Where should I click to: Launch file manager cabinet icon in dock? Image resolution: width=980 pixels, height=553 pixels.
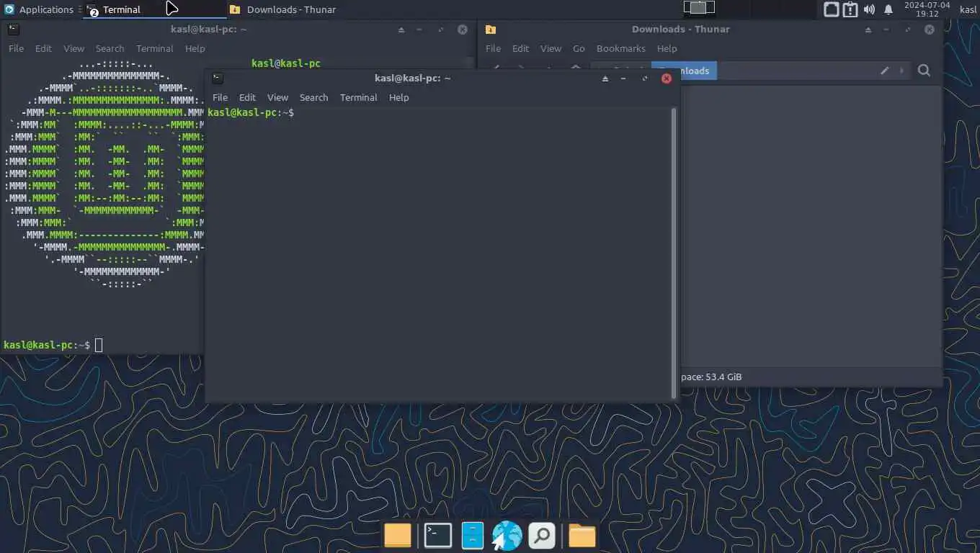coord(472,536)
